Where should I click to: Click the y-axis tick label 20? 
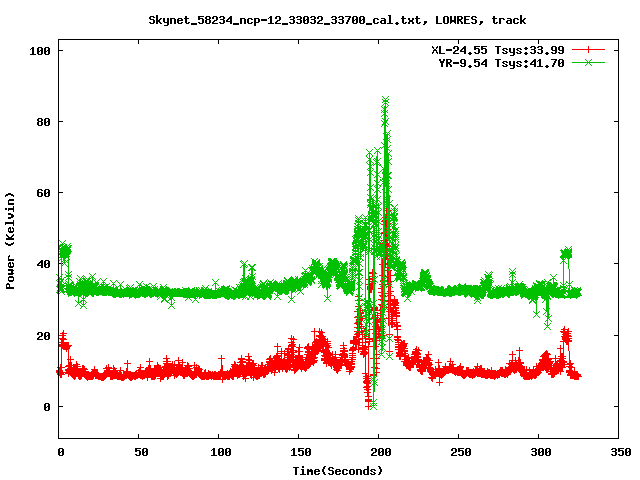click(x=43, y=336)
